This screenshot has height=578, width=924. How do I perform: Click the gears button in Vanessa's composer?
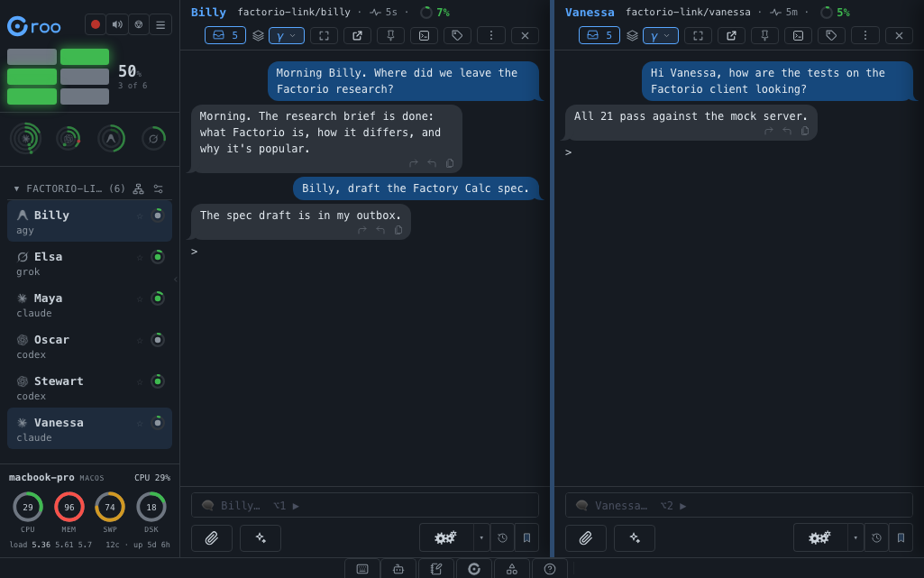(820, 538)
